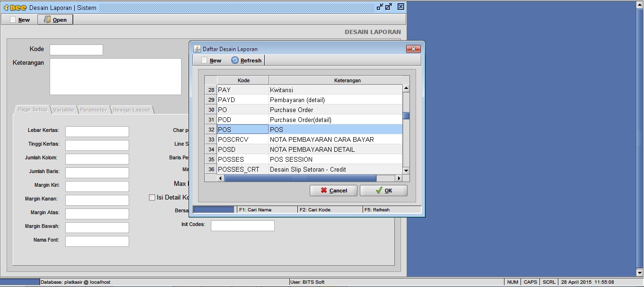The width and height of the screenshot is (644, 287).
Task: Click the maximize arrow icon of the internal window
Action: pyautogui.click(x=389, y=7)
